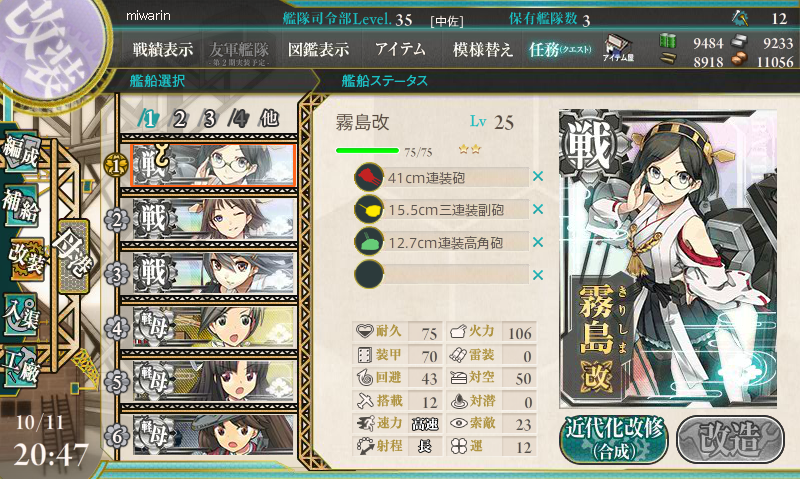Screen dimensions: 800x479
Task: Open the 工廠 factory icon
Action: point(21,366)
